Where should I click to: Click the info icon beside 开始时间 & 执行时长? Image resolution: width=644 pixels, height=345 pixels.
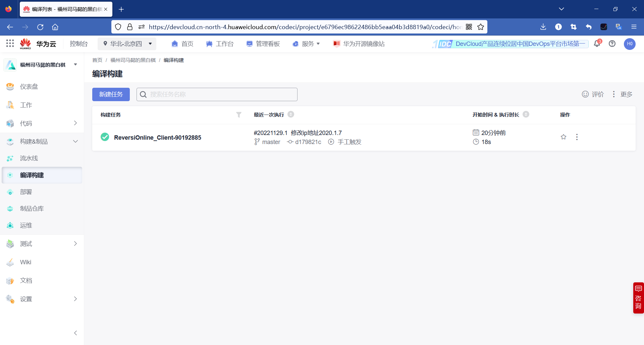(x=526, y=114)
